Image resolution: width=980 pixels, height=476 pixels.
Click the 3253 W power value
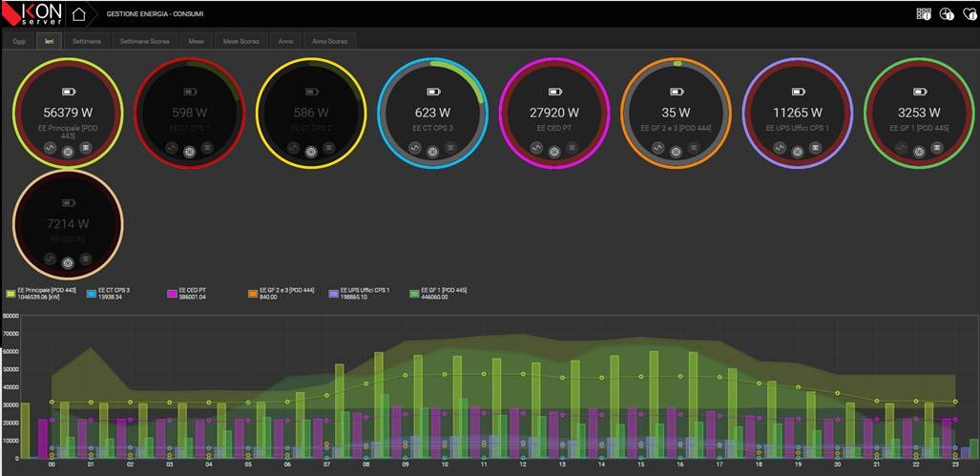919,114
